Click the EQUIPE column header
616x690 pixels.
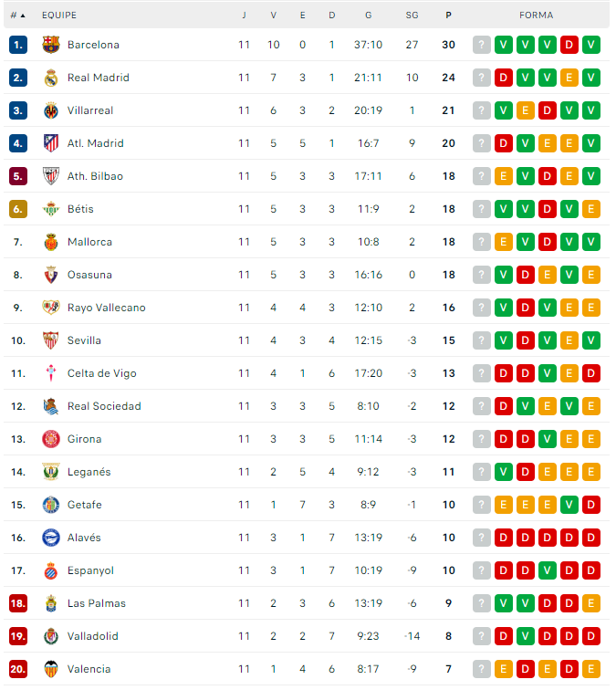tap(59, 16)
